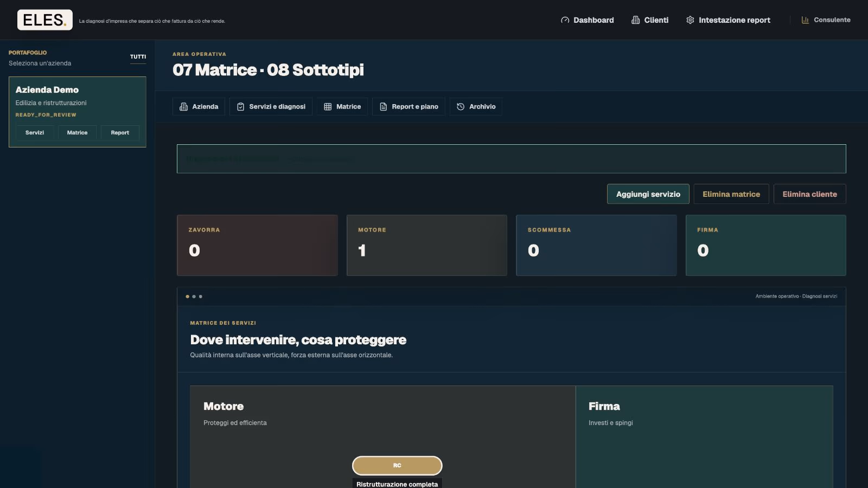Open the Matrice tab in operative area
868x488 pixels.
pyautogui.click(x=342, y=107)
